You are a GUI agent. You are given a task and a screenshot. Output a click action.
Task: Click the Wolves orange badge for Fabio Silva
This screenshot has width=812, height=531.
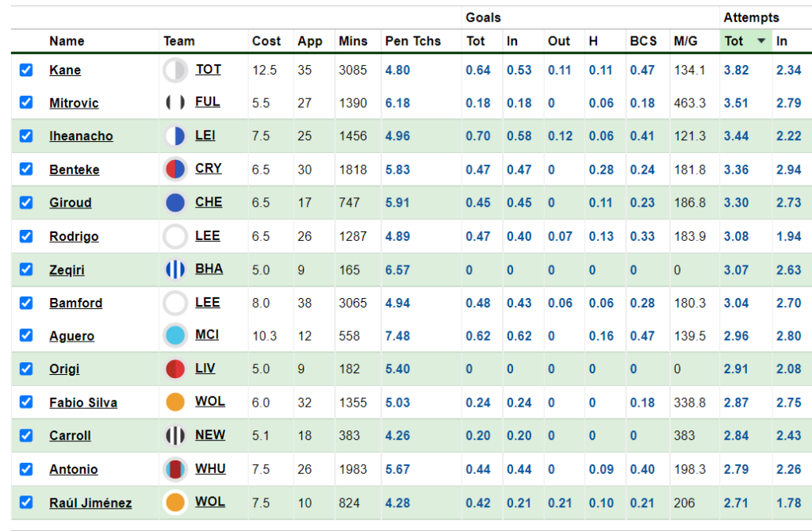click(x=175, y=402)
